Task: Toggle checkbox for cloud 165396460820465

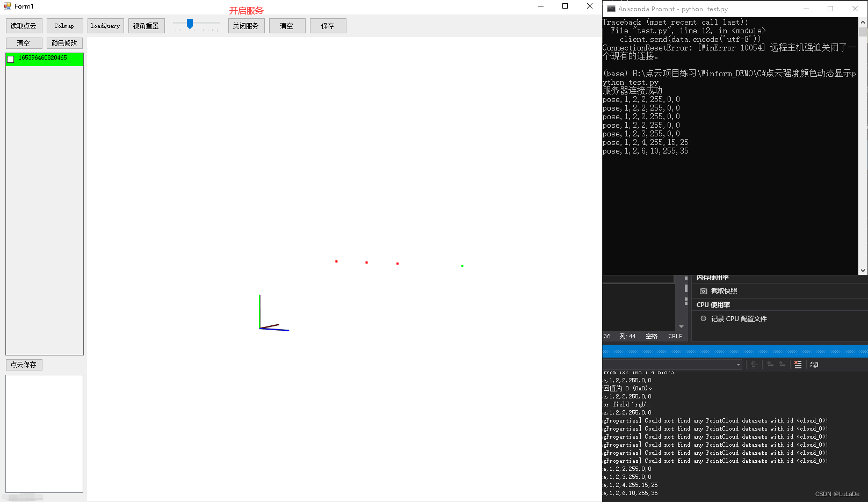Action: (x=11, y=59)
